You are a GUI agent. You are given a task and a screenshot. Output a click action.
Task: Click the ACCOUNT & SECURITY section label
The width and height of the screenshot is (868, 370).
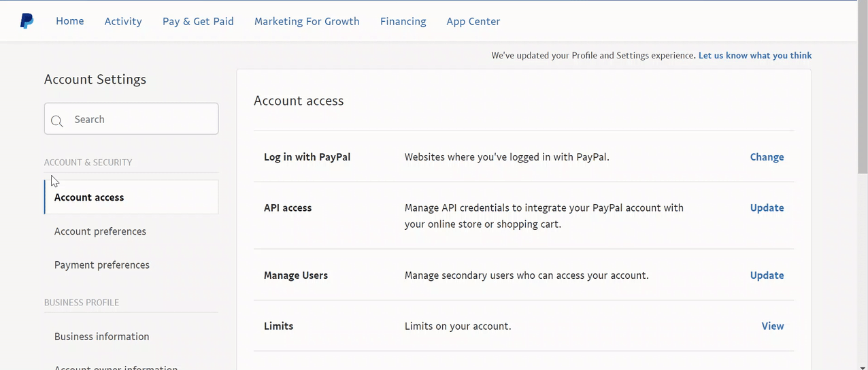click(x=88, y=163)
